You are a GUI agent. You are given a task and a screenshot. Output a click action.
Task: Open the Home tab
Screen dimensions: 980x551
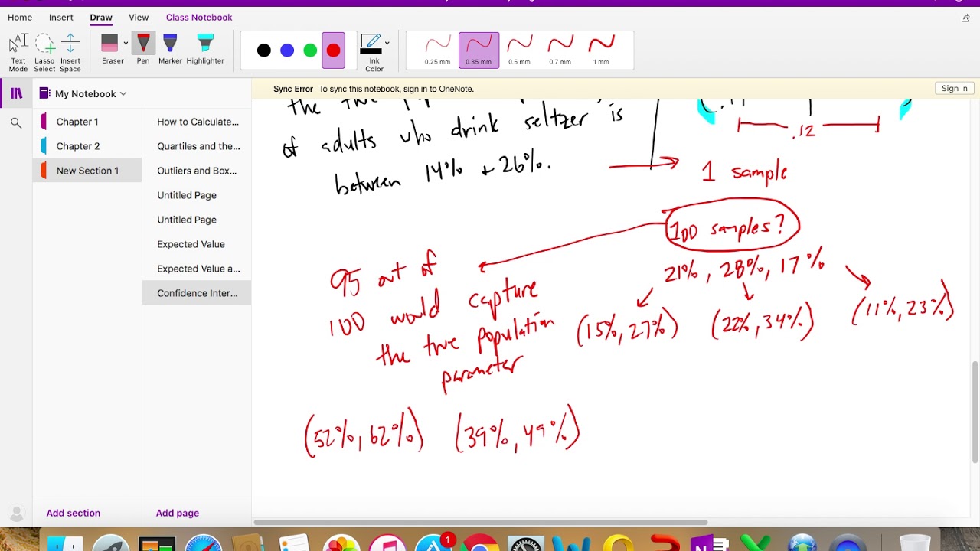point(20,17)
